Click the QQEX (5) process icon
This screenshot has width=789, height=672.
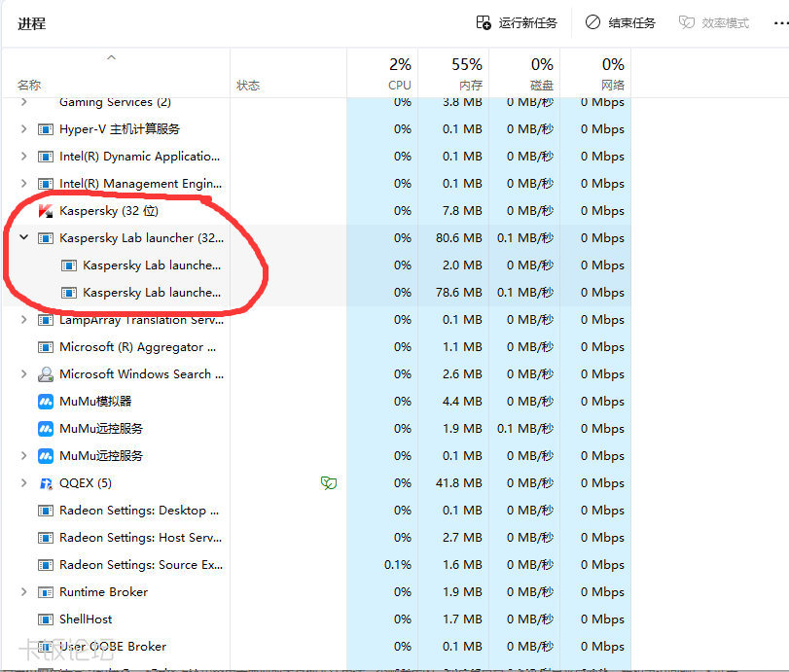coord(46,483)
